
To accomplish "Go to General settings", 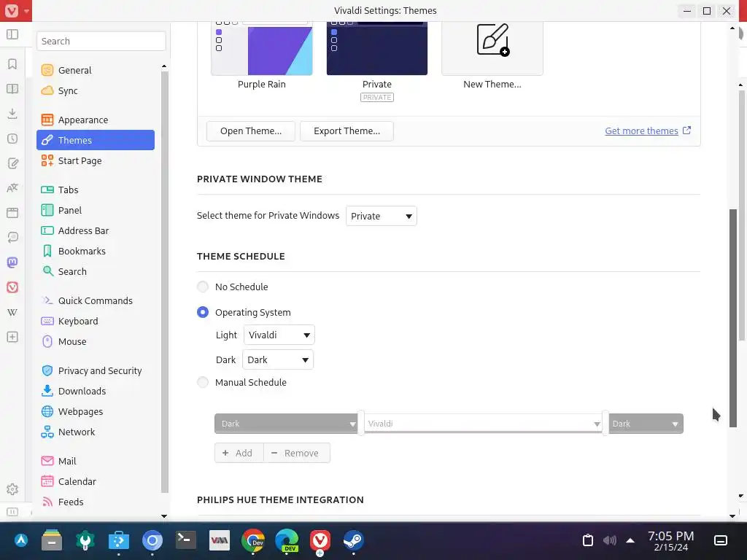I will (x=96, y=70).
